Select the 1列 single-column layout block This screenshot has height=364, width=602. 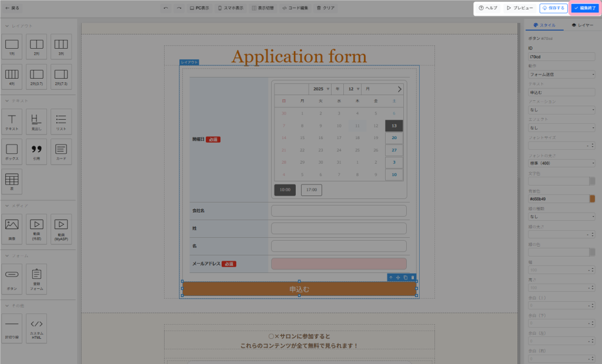pos(12,46)
